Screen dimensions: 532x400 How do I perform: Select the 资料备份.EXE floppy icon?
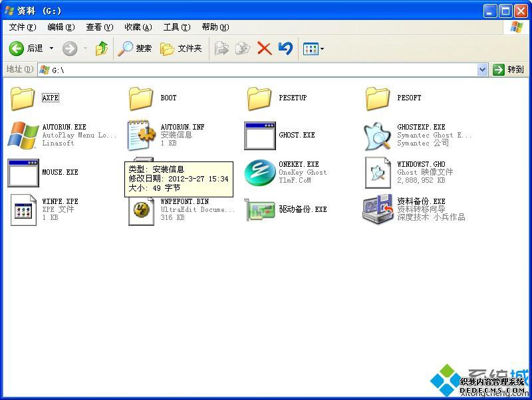[377, 209]
